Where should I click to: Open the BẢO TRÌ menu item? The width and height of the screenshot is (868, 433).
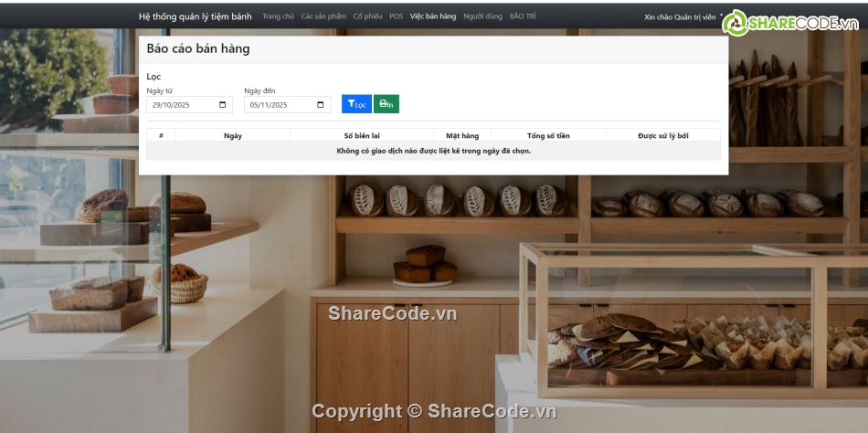523,16
